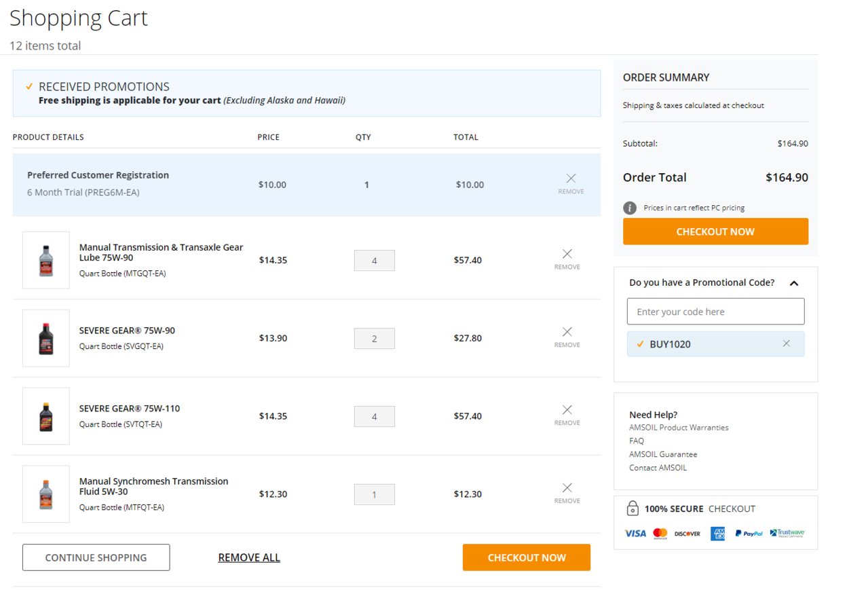Click the Continue Shopping button
The width and height of the screenshot is (868, 590).
(96, 557)
